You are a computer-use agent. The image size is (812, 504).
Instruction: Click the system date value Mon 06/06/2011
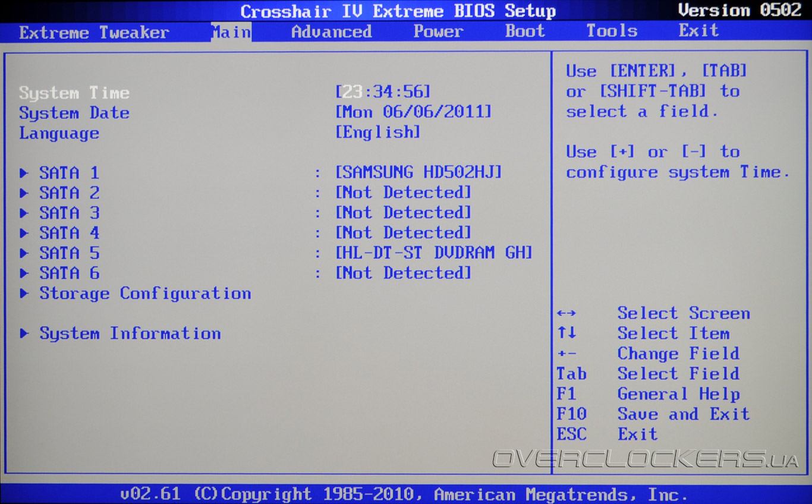(x=414, y=112)
